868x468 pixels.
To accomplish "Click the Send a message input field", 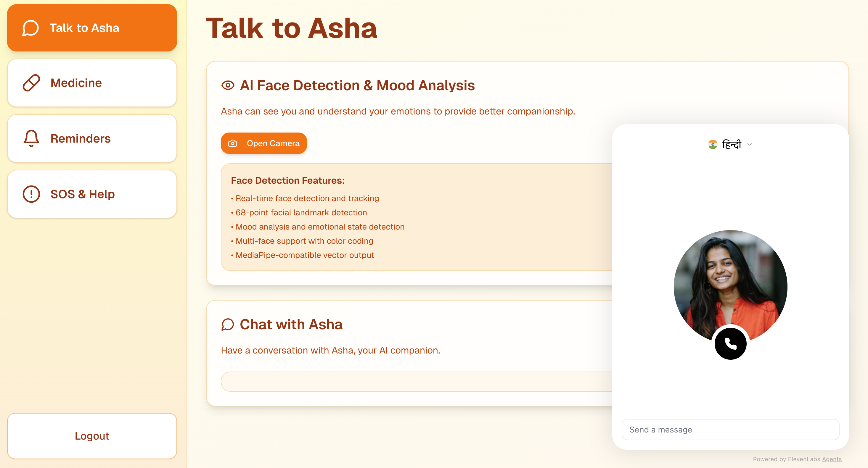I will click(730, 429).
